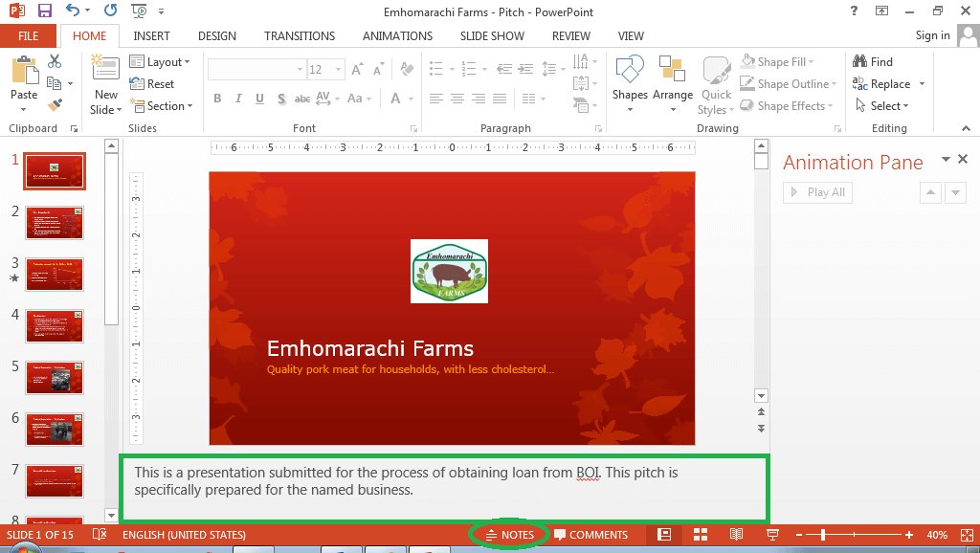The width and height of the screenshot is (980, 553).
Task: Switch to Slide Sorter view in the status bar
Action: click(701, 534)
